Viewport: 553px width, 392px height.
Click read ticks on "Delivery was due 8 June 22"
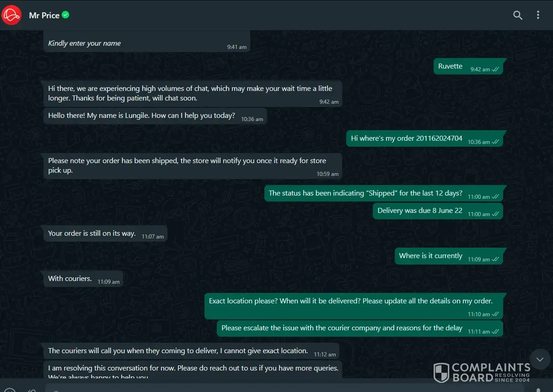(x=495, y=214)
